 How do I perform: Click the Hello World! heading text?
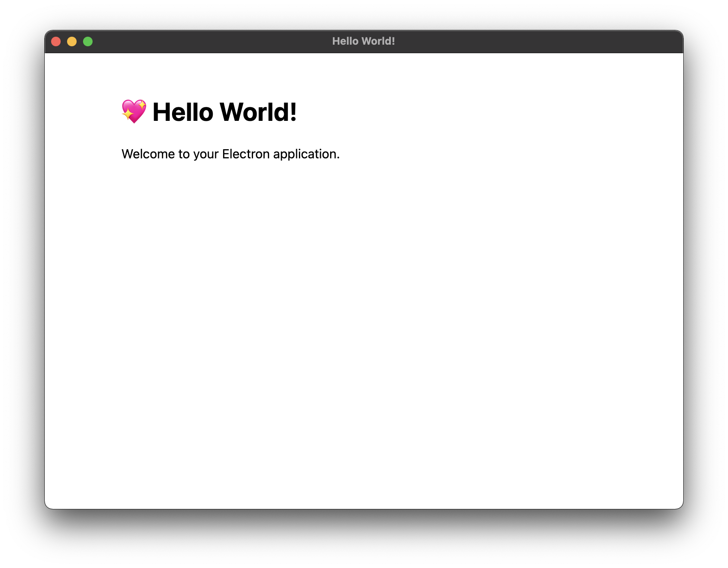click(x=225, y=112)
